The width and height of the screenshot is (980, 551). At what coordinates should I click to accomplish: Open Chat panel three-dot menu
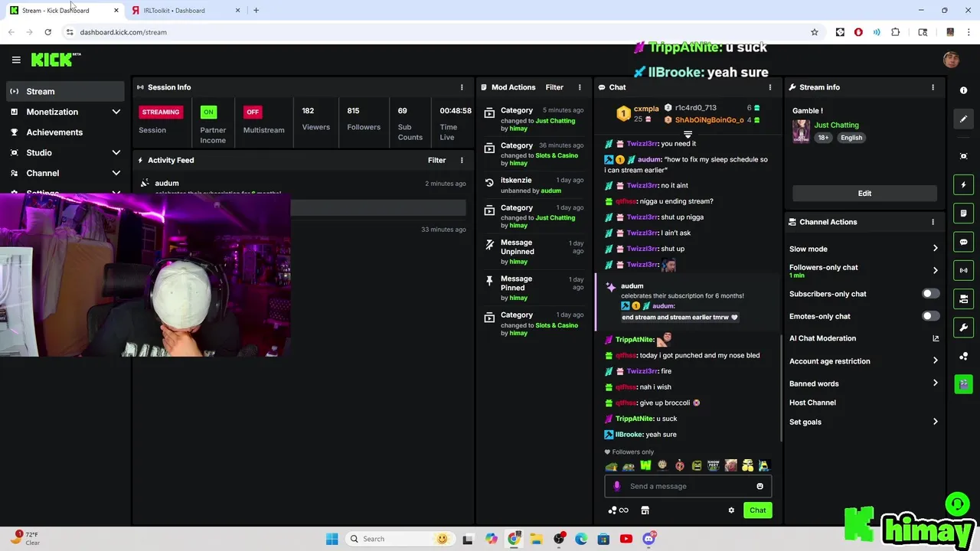click(x=770, y=87)
